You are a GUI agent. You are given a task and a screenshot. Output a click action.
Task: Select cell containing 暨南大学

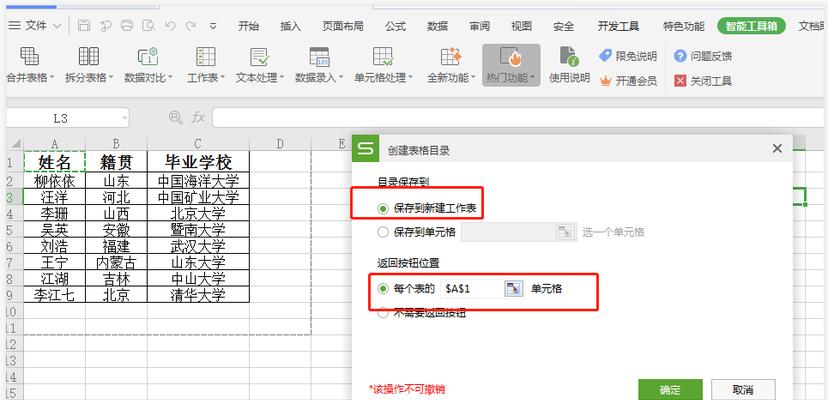coord(198,230)
